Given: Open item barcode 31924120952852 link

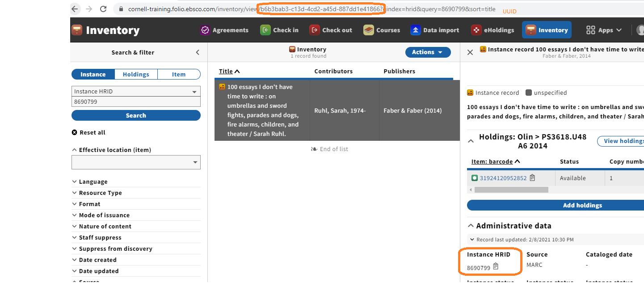Looking at the screenshot, I should 503,178.
